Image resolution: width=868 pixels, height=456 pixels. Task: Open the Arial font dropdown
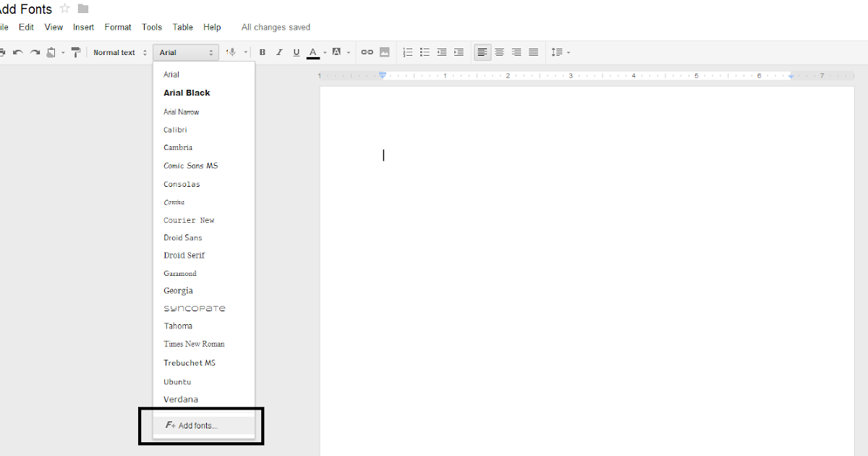click(186, 52)
